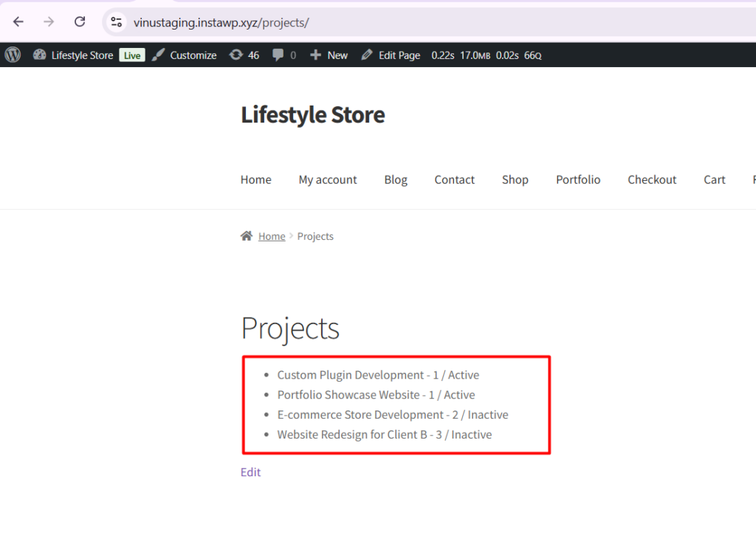The width and height of the screenshot is (756, 553).
Task: Click the Lifestyle Store site title
Action: pyautogui.click(x=312, y=114)
